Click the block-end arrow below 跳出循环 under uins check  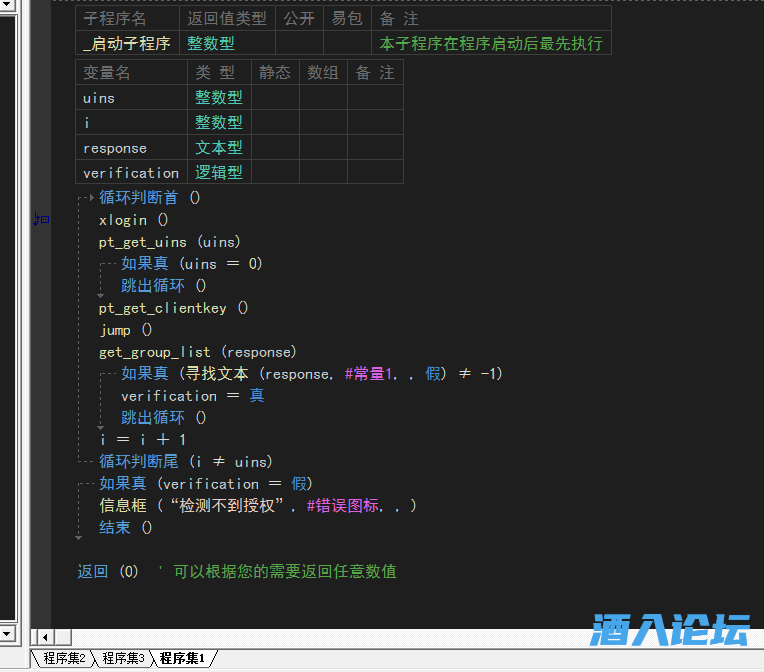[x=101, y=296]
